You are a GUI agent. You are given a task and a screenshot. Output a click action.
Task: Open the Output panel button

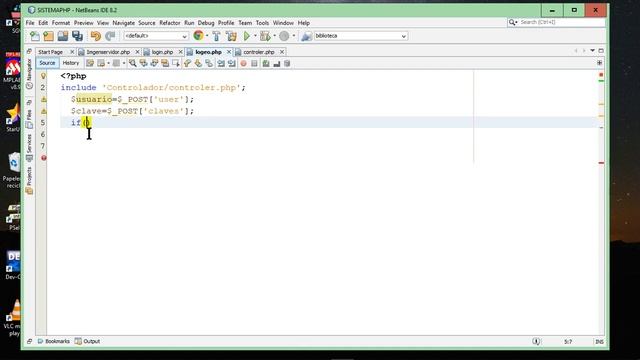coord(87,341)
